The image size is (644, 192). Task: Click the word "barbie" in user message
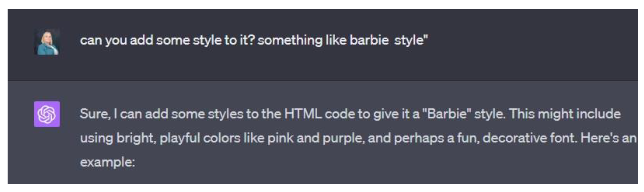click(369, 40)
